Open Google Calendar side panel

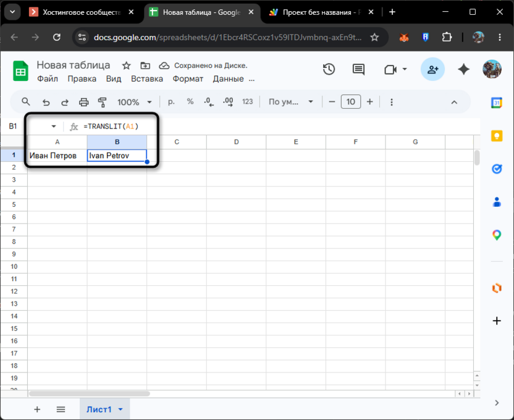[x=497, y=103]
